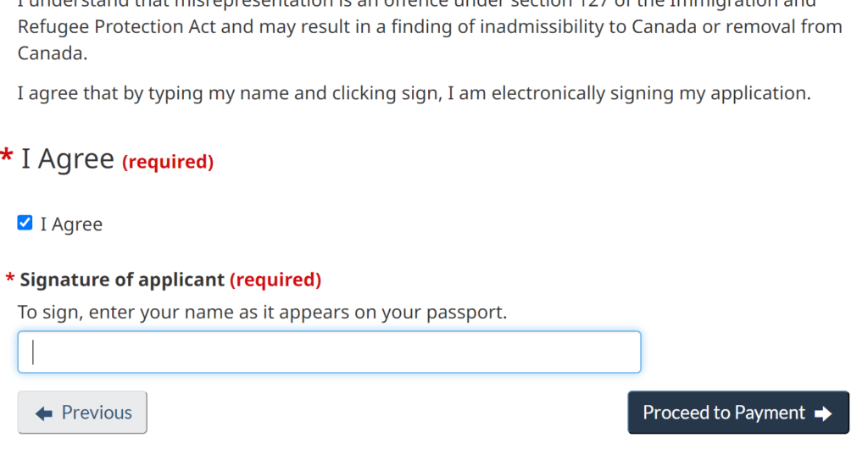Click the Refugee Protection Act paragraph line
This screenshot has width=868, height=471.
[x=430, y=26]
